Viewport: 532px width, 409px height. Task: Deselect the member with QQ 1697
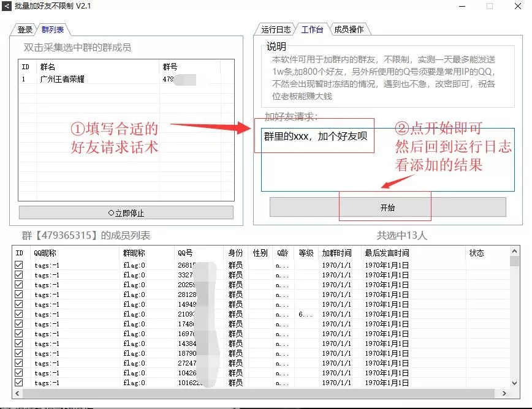pyautogui.click(x=19, y=334)
